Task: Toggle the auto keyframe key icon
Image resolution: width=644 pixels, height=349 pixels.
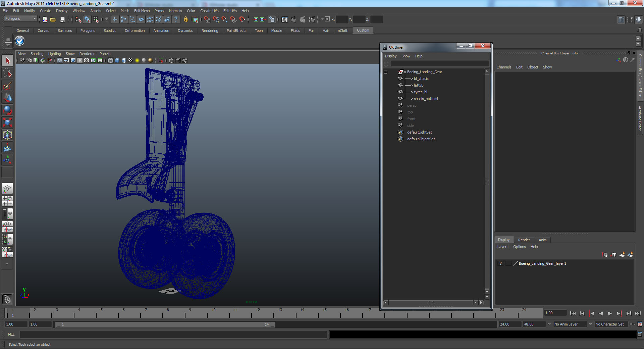Action: click(x=633, y=324)
